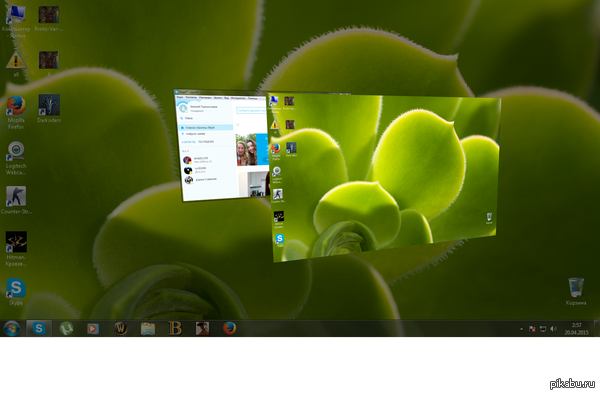Select the Logitech Webcam desktop shortcut

(16, 158)
